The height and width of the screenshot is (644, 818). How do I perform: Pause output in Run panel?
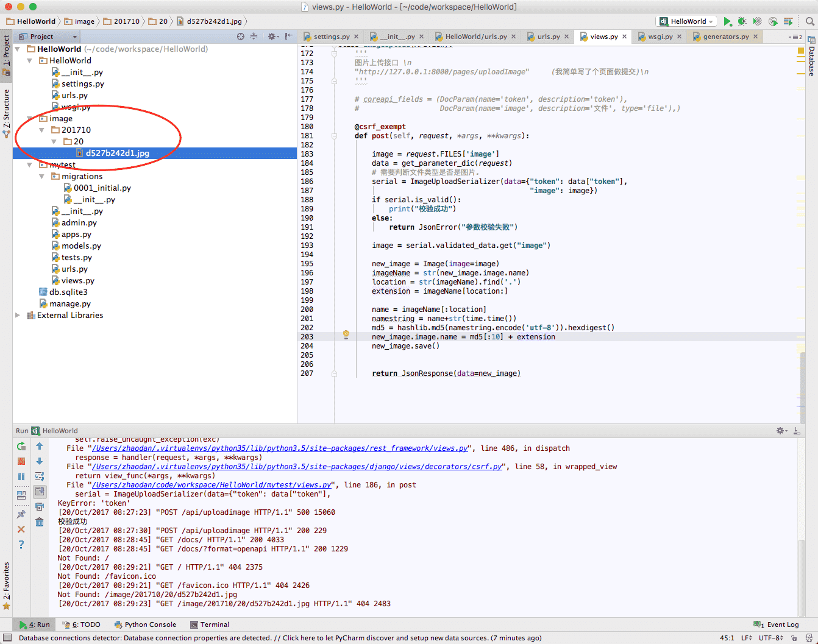tap(21, 476)
